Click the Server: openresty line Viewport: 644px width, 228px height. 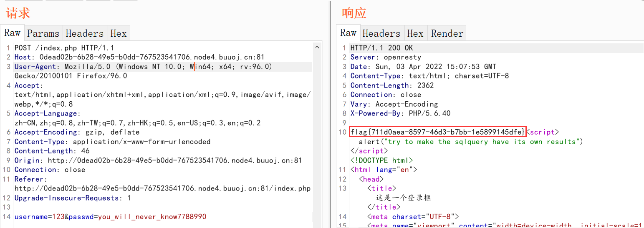(x=386, y=57)
